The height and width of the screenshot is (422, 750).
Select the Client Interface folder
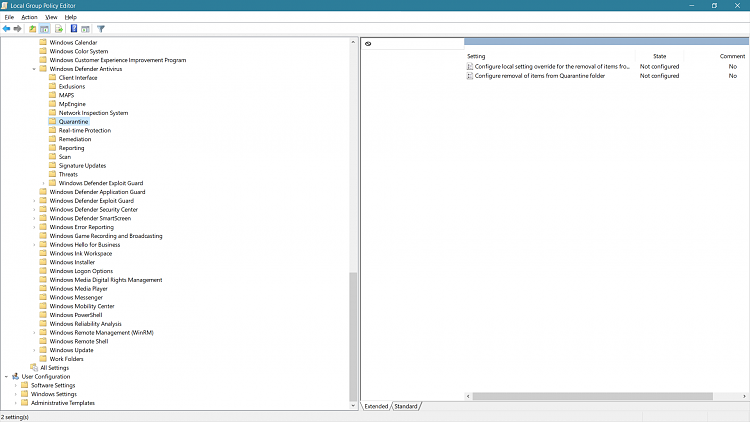click(x=77, y=78)
